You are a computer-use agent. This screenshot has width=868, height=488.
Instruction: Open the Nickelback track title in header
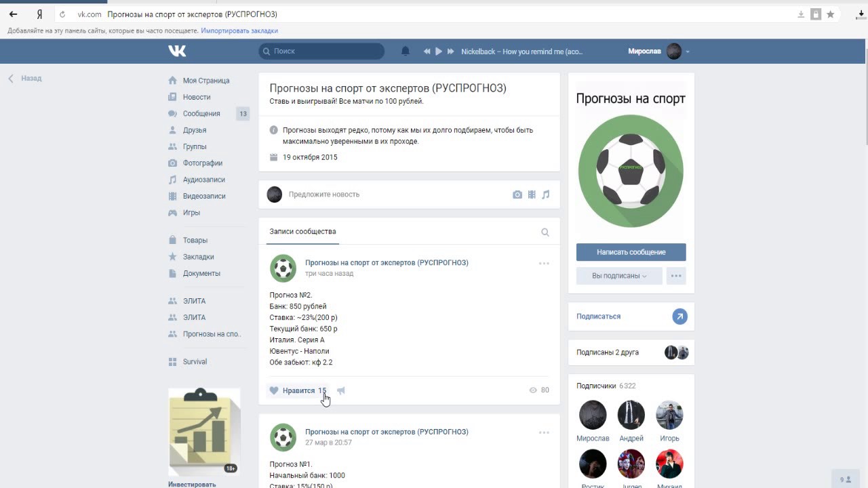[522, 52]
